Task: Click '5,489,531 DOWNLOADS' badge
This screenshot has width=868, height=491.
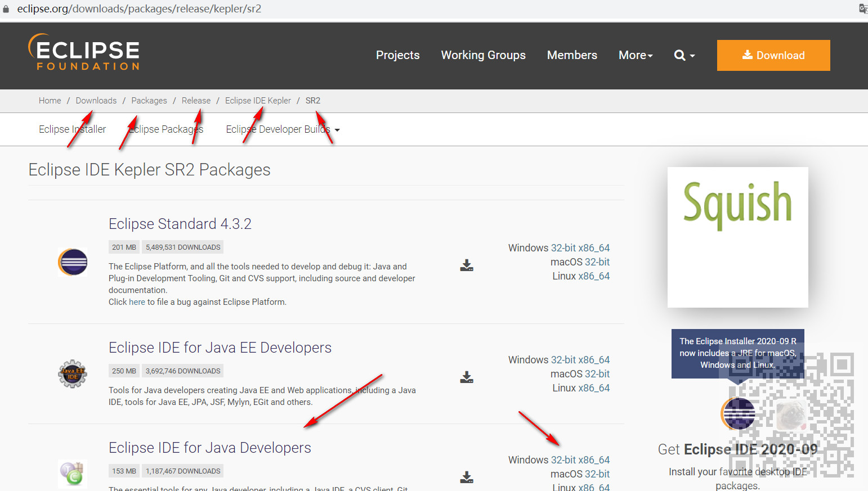Action: tap(183, 247)
